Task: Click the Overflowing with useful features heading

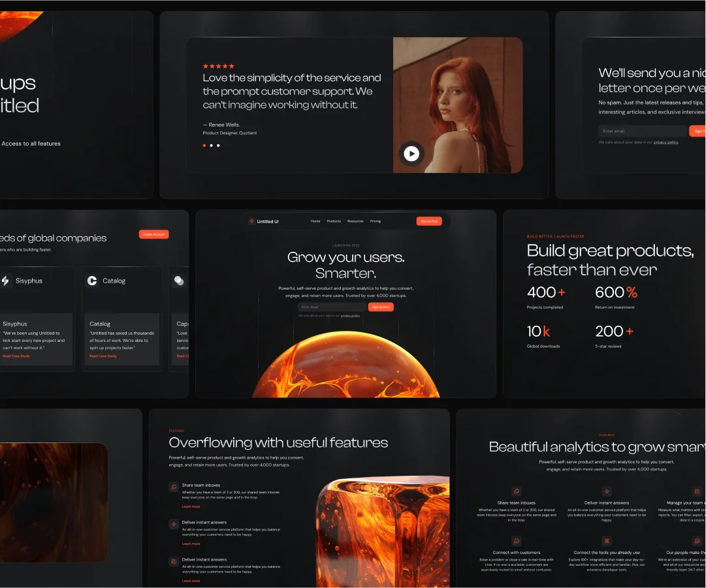Action: click(x=278, y=442)
